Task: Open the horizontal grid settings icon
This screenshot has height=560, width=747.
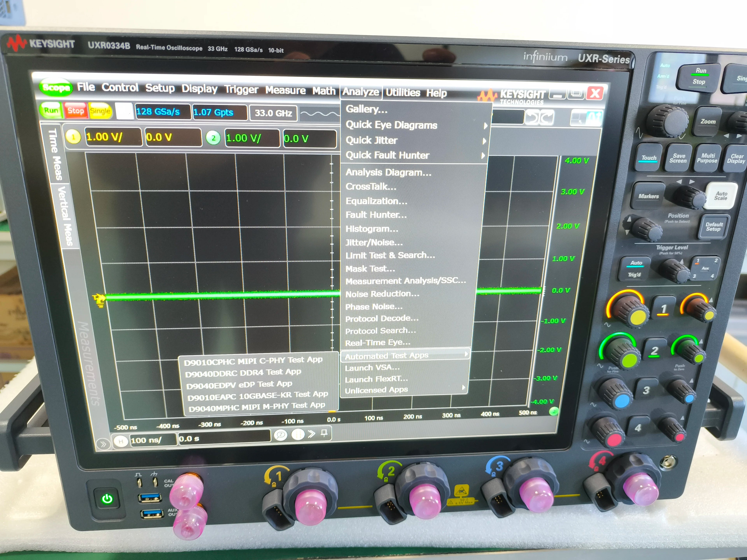Action: 298,434
